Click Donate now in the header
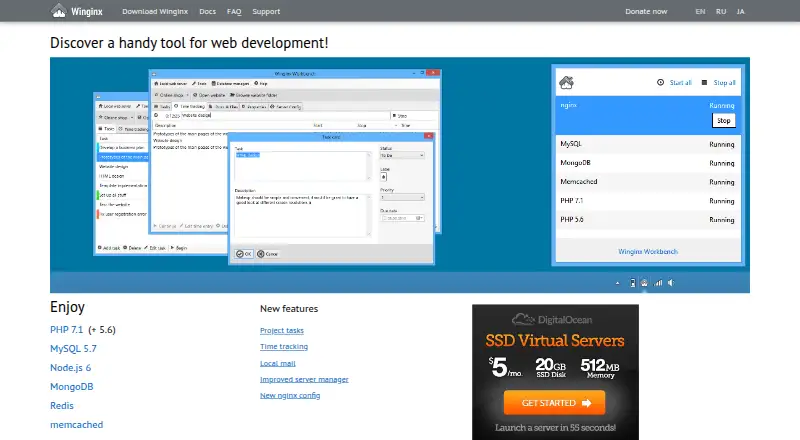Viewport: 800px width, 440px height. [646, 11]
